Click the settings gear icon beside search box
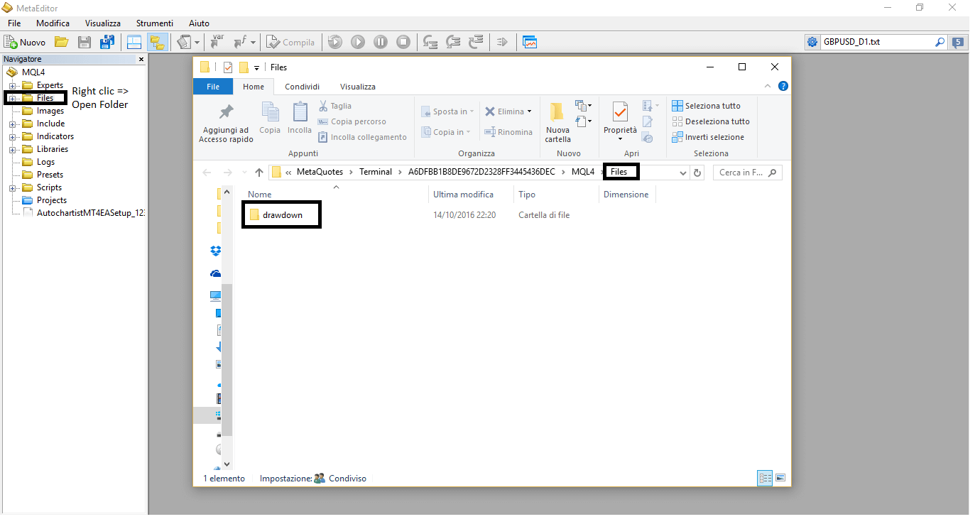 click(812, 42)
